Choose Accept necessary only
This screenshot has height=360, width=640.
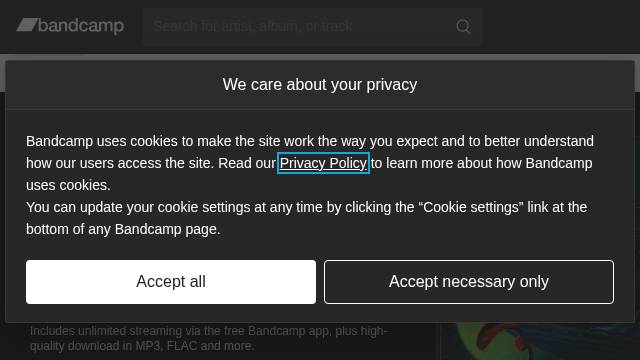point(469,282)
